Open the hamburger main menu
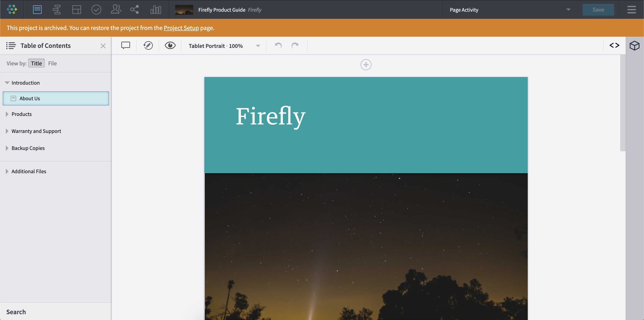Viewport: 644px width, 320px height. click(x=631, y=10)
